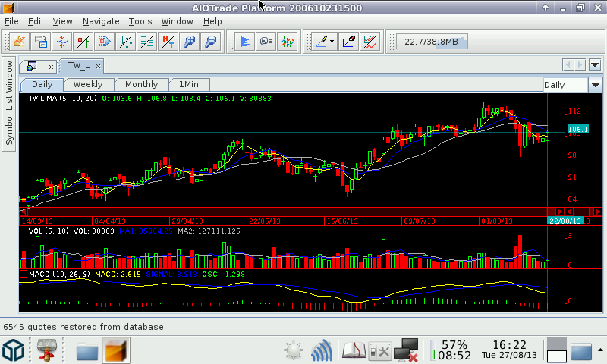This screenshot has width=607, height=364.
Task: Switch to the Monthly tab
Action: 142,84
